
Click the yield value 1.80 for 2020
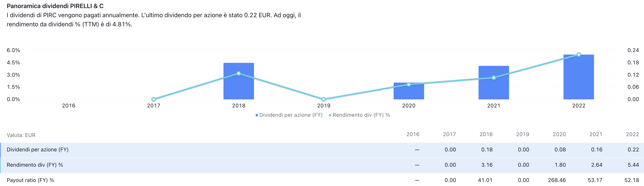click(x=560, y=165)
